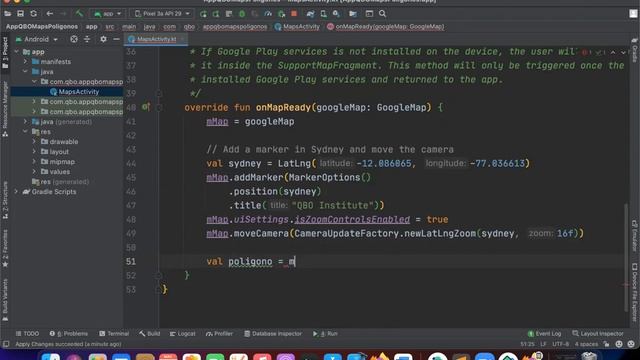Navigate back with the left arrow icon
Viewport: 640px width, 360px height.
pos(49,14)
